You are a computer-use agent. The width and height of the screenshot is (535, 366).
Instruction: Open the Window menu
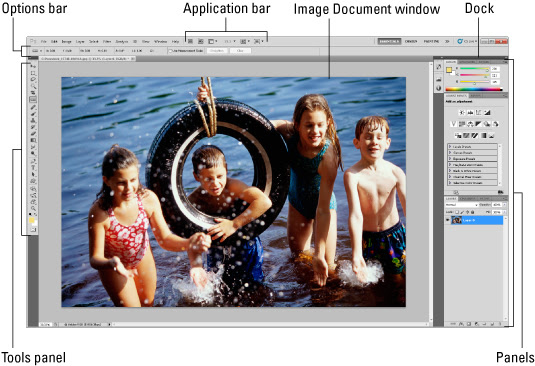[160, 42]
